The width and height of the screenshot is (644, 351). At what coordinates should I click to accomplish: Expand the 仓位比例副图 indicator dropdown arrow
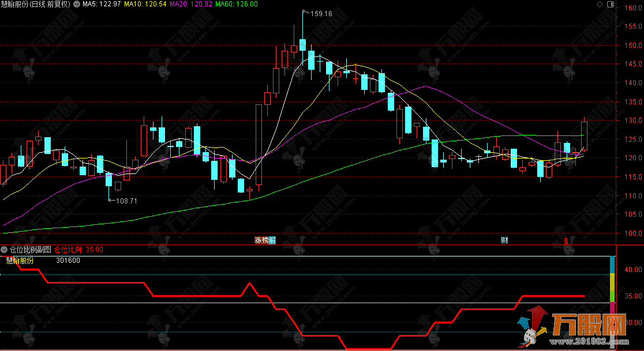5,250
